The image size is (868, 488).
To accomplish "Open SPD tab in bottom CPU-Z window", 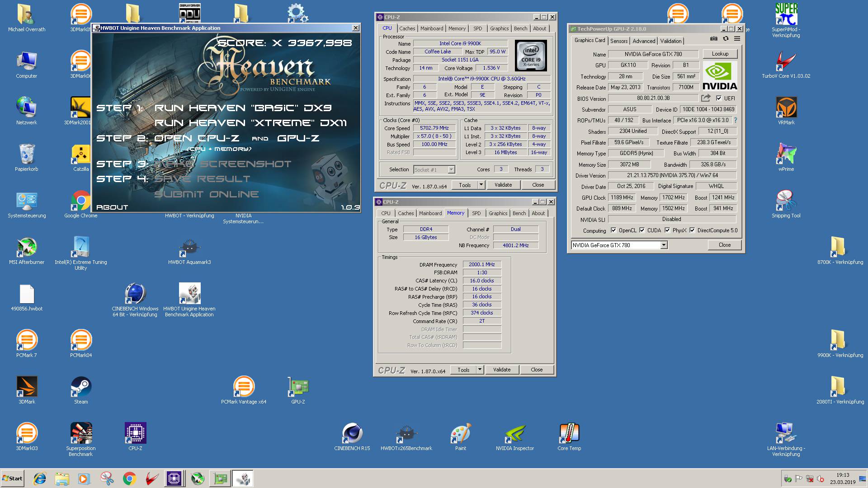I will pos(476,213).
